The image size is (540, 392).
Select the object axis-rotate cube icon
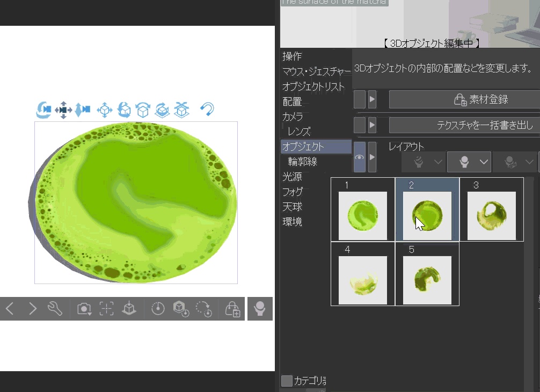162,110
